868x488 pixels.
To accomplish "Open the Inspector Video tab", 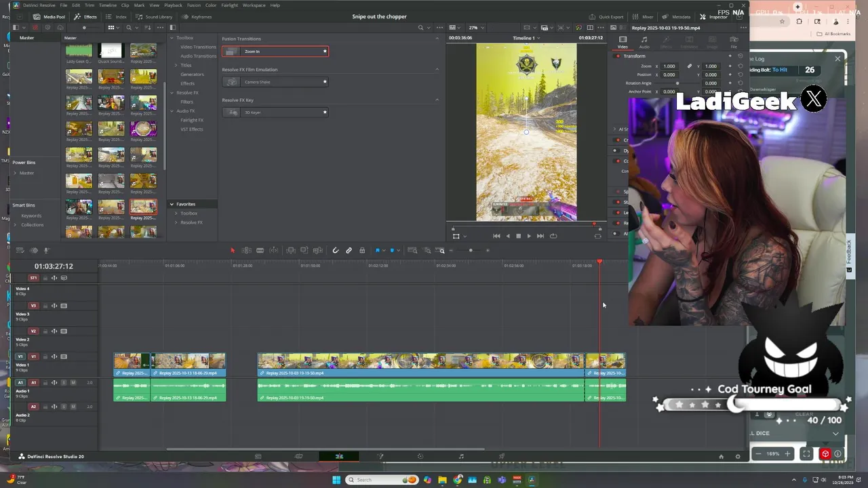I will 623,42.
